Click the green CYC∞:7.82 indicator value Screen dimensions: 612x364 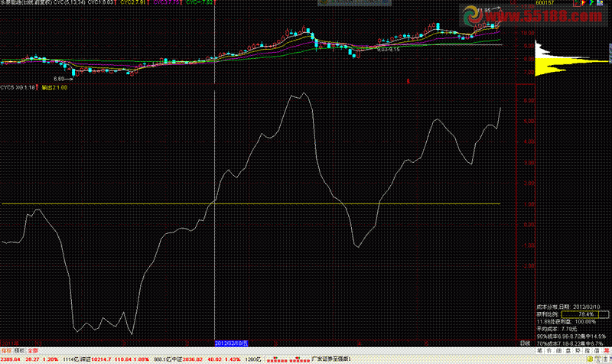[200, 2]
